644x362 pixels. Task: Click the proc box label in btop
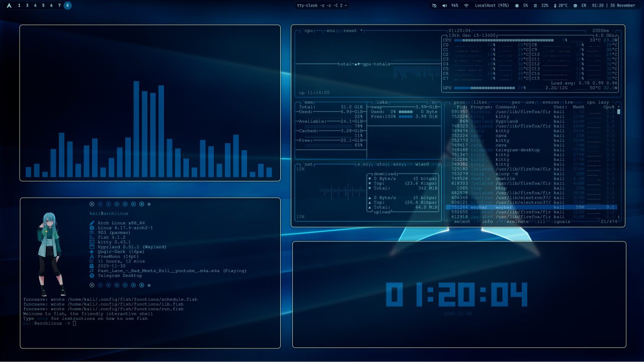pos(460,102)
